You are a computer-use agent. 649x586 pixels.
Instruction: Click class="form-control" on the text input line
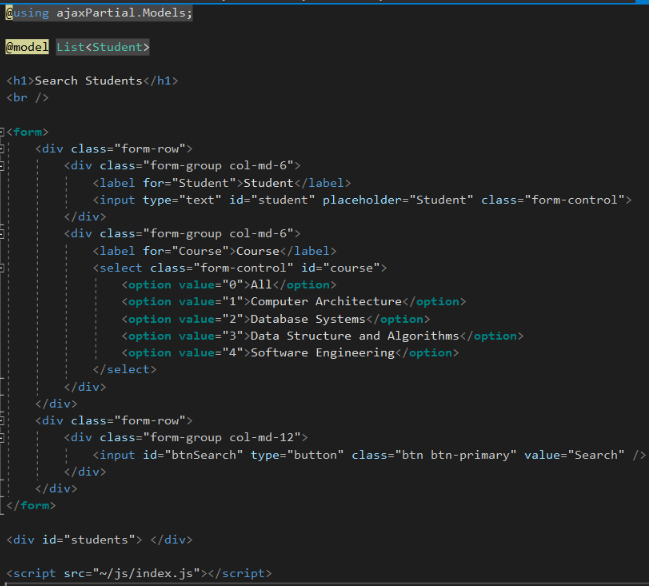pos(553,200)
